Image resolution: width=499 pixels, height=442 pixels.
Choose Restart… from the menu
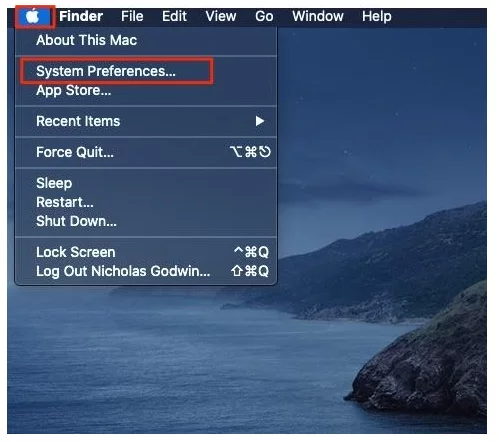tap(146, 202)
